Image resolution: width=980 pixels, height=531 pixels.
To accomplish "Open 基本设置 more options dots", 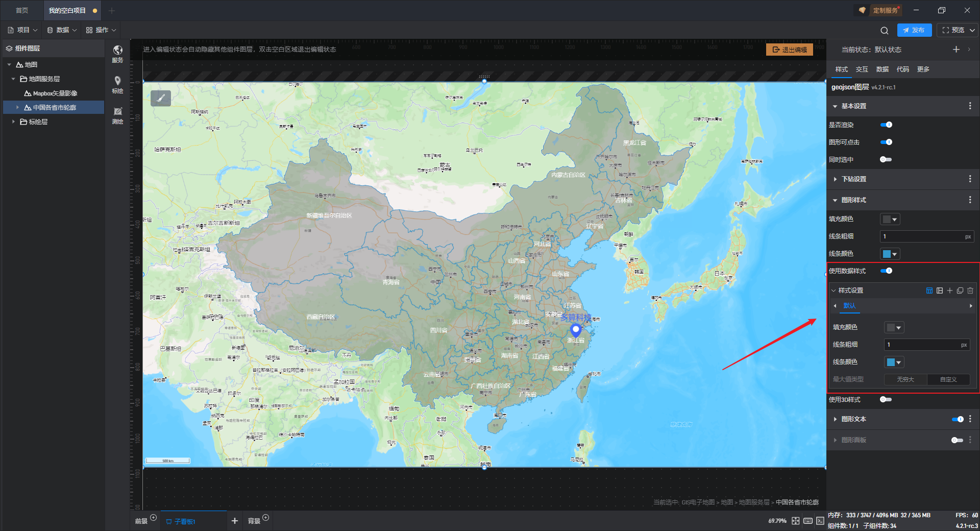I will [970, 106].
